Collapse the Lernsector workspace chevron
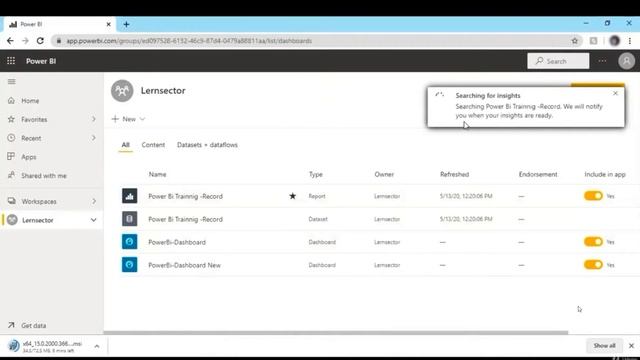This screenshot has width=640, height=360. pos(93,220)
